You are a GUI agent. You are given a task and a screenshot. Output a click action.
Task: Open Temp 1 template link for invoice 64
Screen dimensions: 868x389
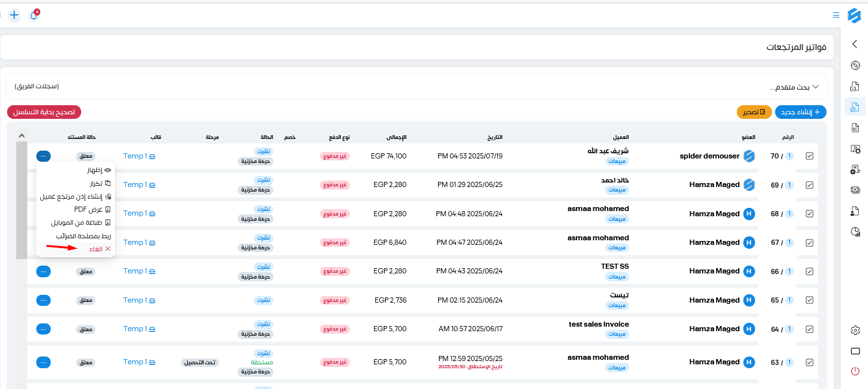coord(139,329)
